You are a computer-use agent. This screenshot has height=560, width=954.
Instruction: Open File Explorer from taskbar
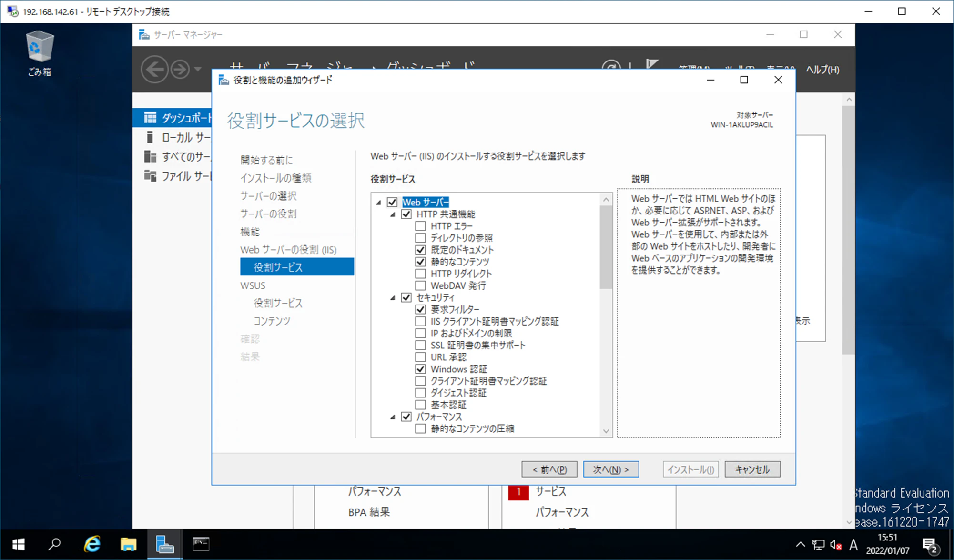pos(128,544)
